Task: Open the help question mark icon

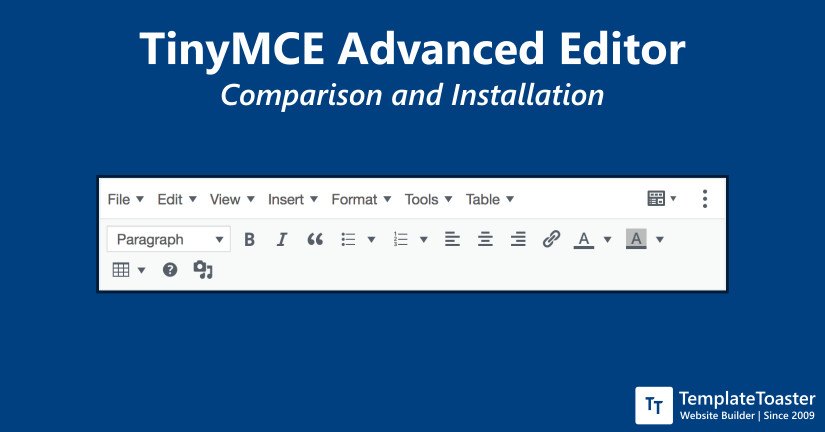Action: pos(170,270)
